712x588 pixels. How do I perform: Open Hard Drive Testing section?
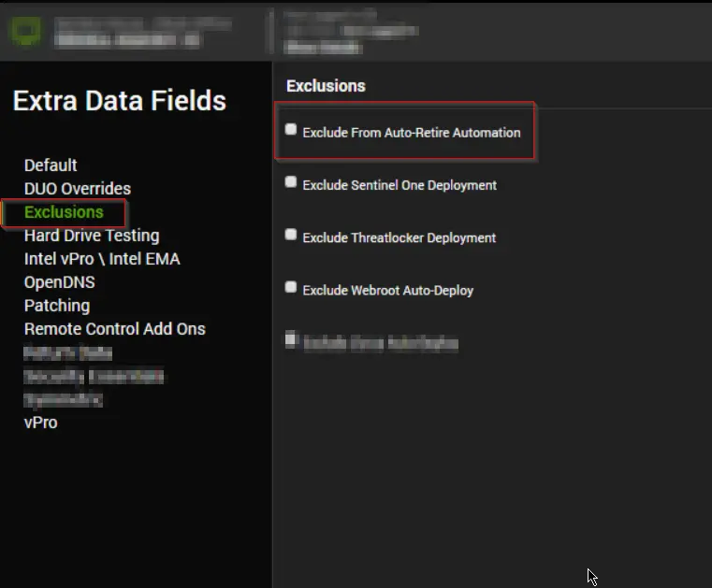pyautogui.click(x=92, y=236)
